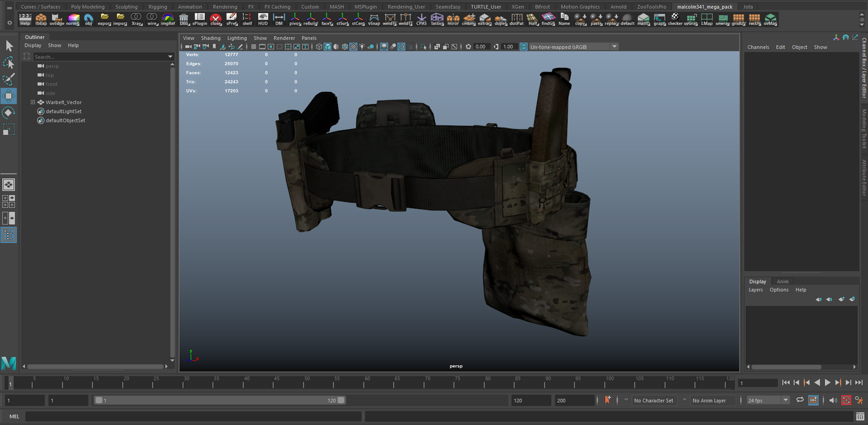Click the imgRef shelf icon
The width and height of the screenshot is (868, 425).
pyautogui.click(x=168, y=19)
